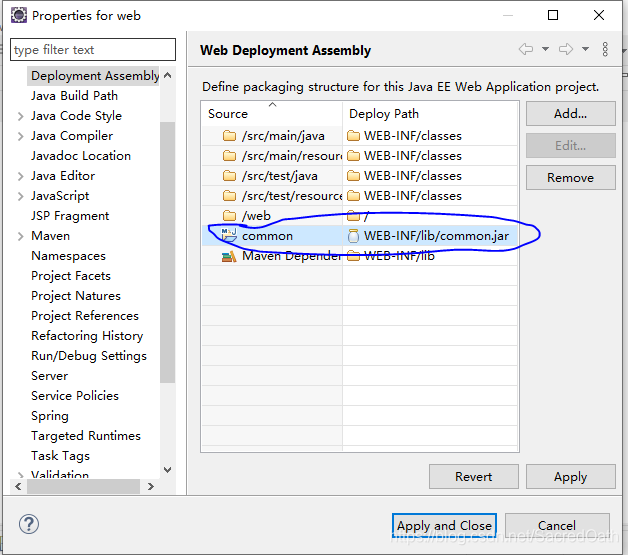Click folder icon beside the WEB-INF/lib deploy path

[x=353, y=256]
